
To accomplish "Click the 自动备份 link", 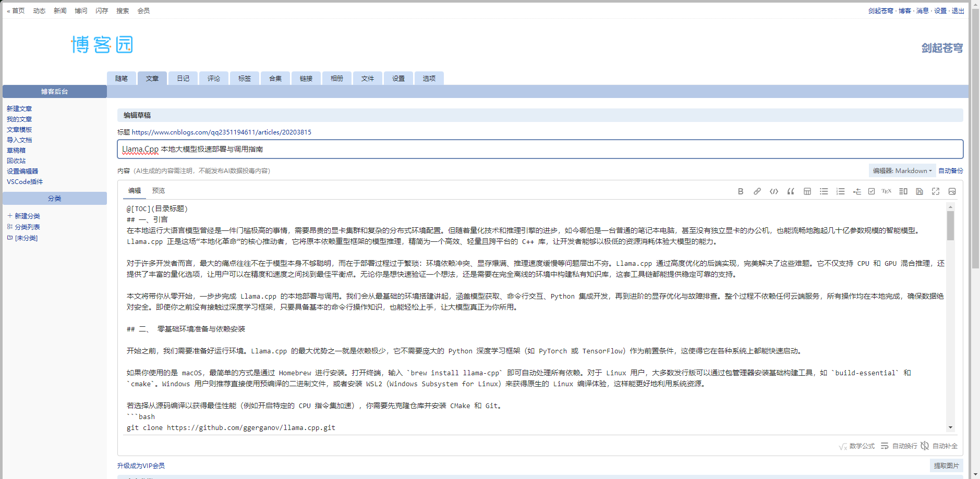I will click(x=951, y=170).
